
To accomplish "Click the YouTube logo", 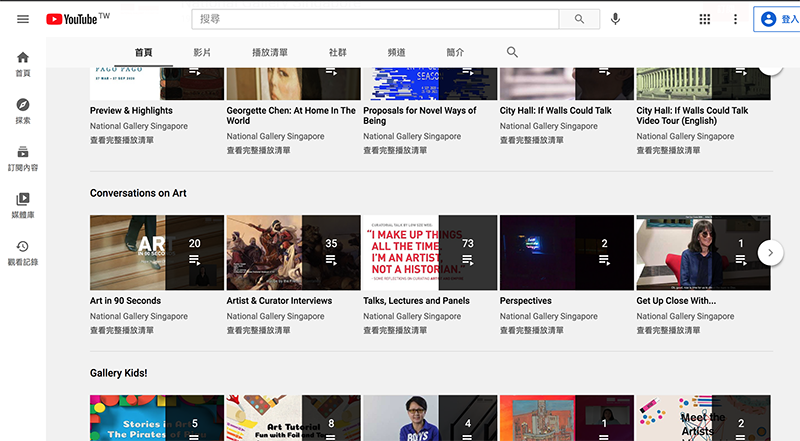I will coord(78,19).
